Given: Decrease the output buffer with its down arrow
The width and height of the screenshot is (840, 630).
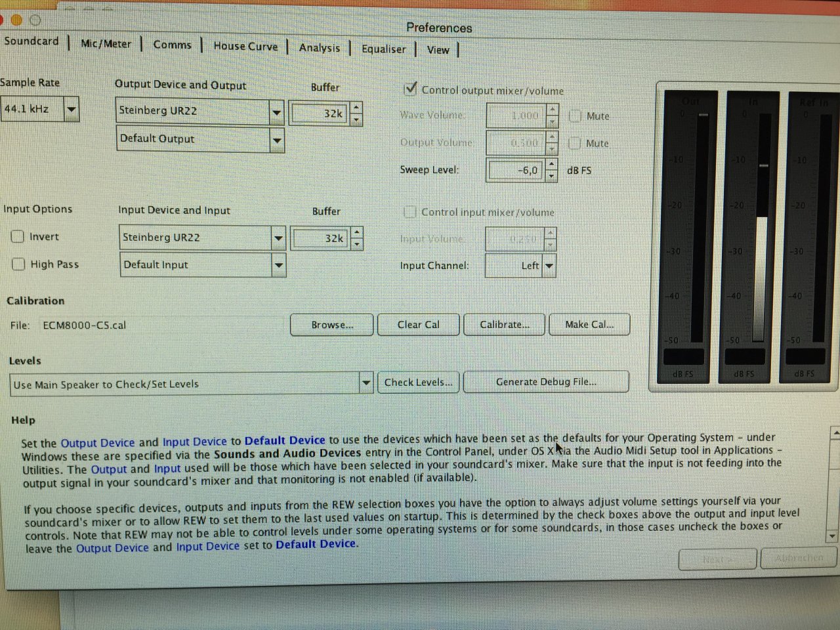Looking at the screenshot, I should click(x=356, y=119).
